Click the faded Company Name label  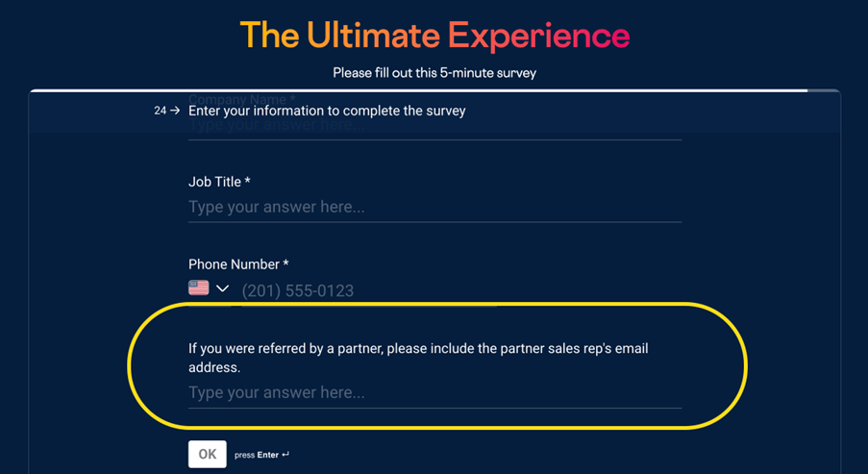pos(242,99)
